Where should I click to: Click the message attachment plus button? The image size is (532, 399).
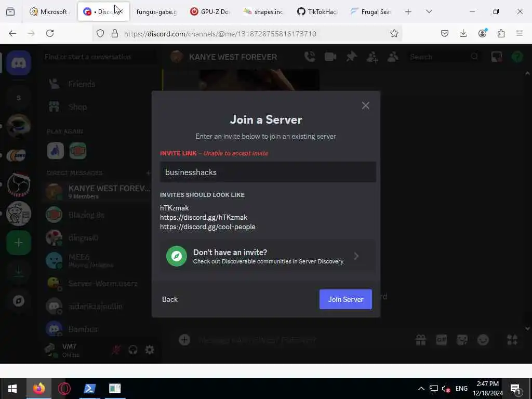pos(184,340)
